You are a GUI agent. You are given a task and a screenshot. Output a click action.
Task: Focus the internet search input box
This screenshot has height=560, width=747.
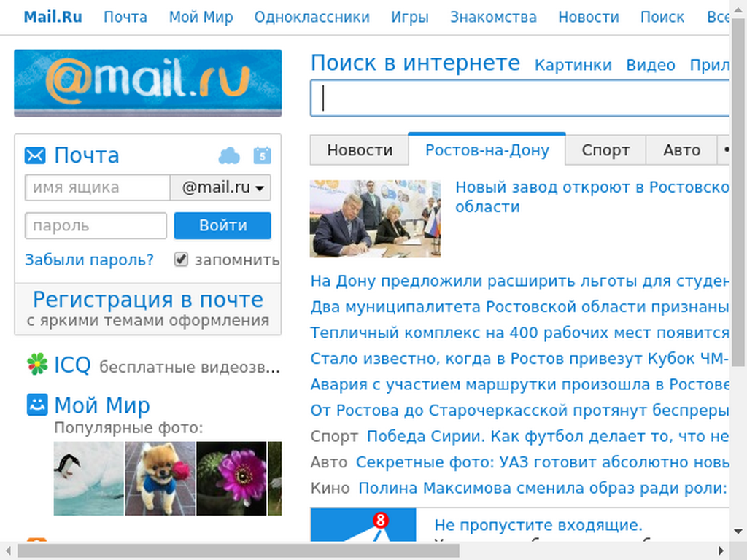(520, 98)
